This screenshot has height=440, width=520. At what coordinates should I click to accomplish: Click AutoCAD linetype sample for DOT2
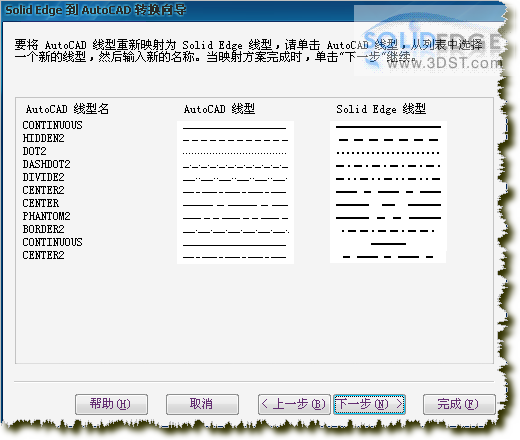coord(234,153)
